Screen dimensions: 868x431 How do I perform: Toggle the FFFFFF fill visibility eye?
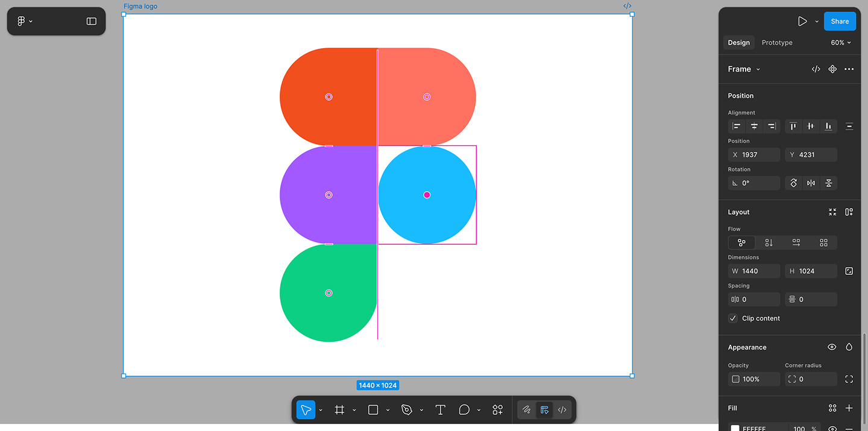tap(832, 428)
